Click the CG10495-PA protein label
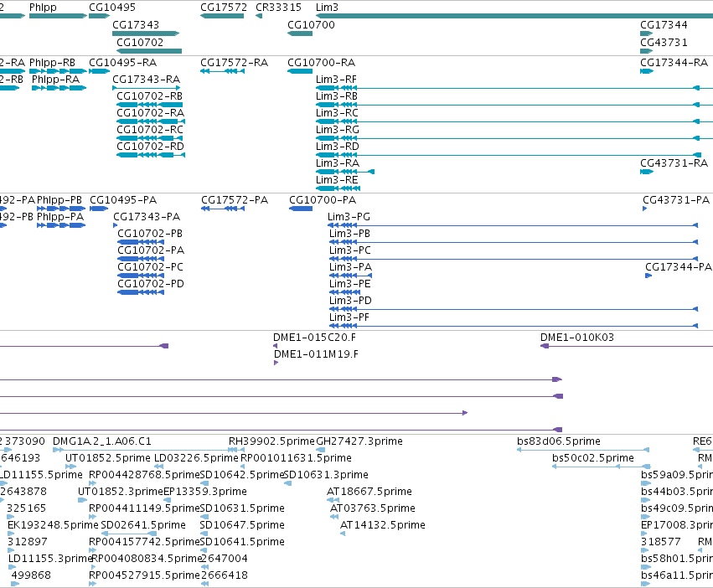This screenshot has width=713, height=588. [x=123, y=200]
